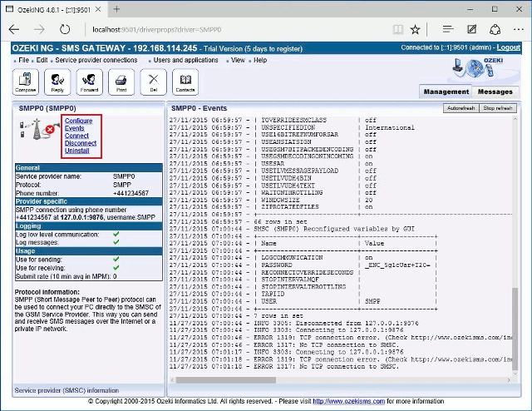Viewport: 532px width, 411px height.
Task: Switch to the Messages tab
Action: [495, 92]
